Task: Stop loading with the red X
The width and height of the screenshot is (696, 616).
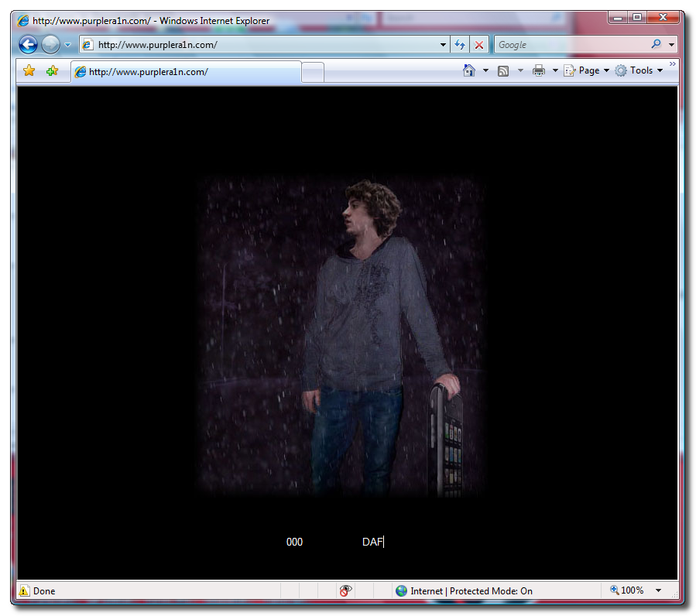Action: [479, 45]
